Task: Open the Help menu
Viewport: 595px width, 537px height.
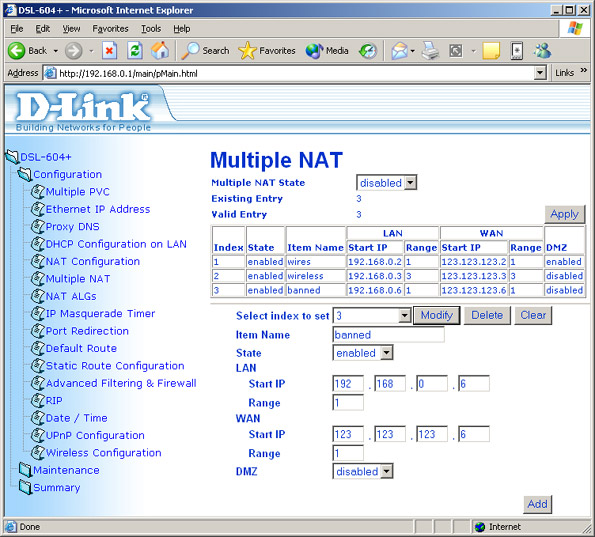Action: pos(182,29)
